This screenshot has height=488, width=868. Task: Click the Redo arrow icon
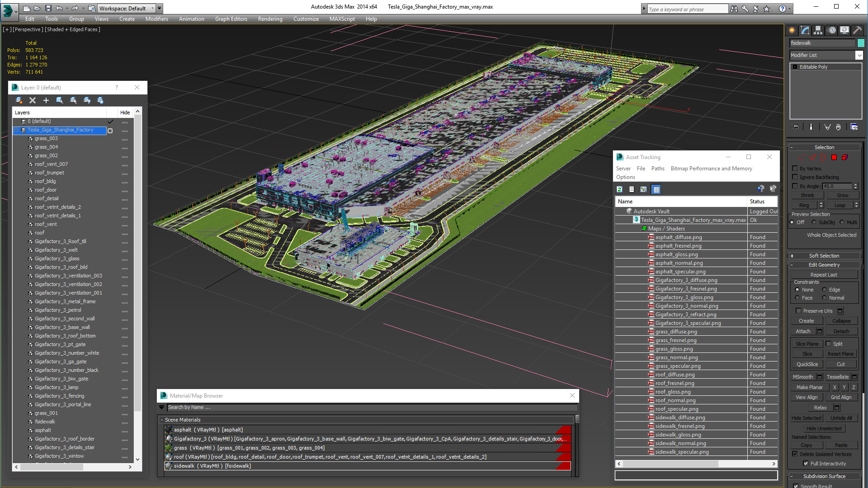coord(75,8)
